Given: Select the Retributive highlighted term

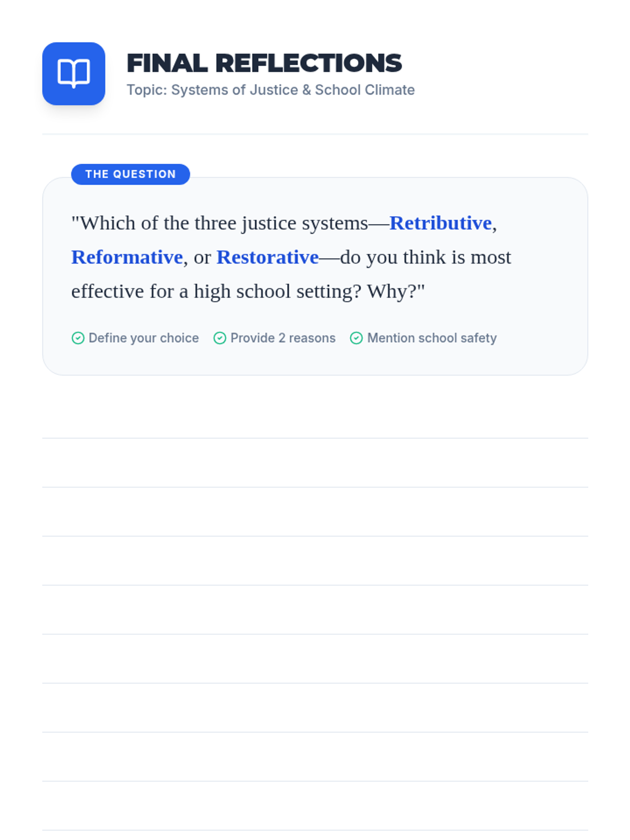Looking at the screenshot, I should tap(440, 223).
